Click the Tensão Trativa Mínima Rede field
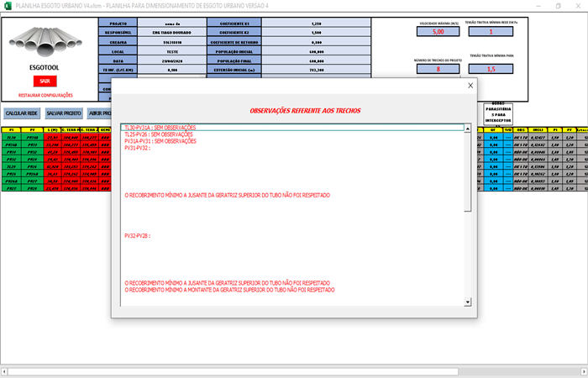 coord(491,32)
